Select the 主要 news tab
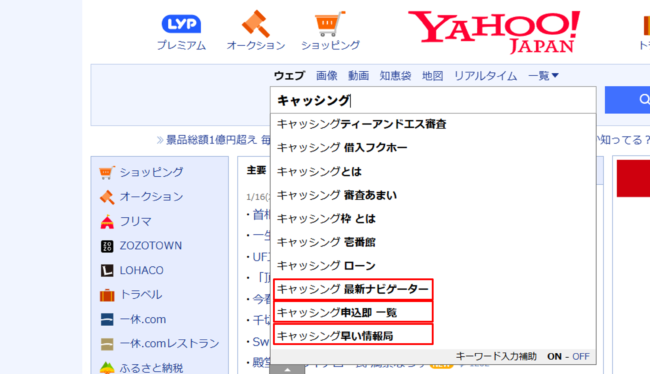 (x=256, y=170)
